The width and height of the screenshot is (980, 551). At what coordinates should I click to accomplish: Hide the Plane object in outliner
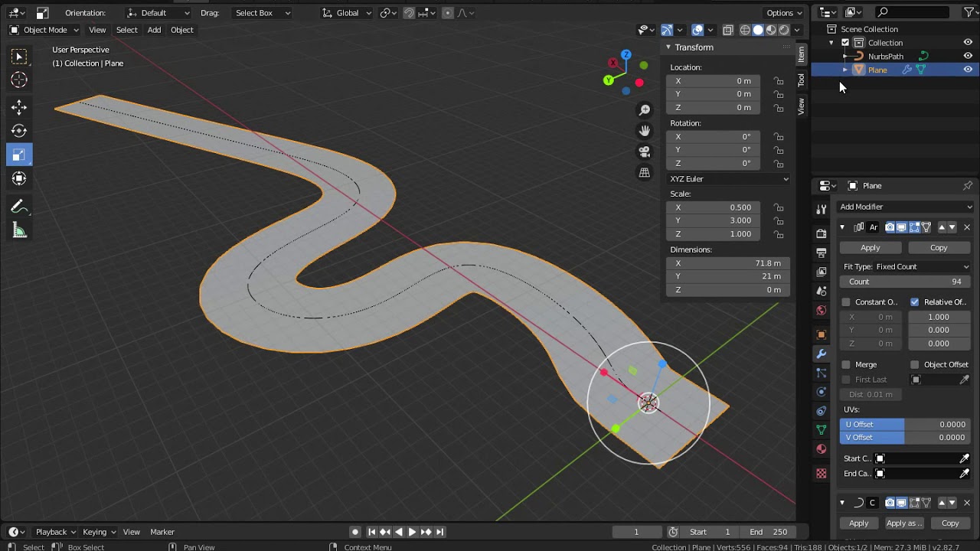[968, 70]
